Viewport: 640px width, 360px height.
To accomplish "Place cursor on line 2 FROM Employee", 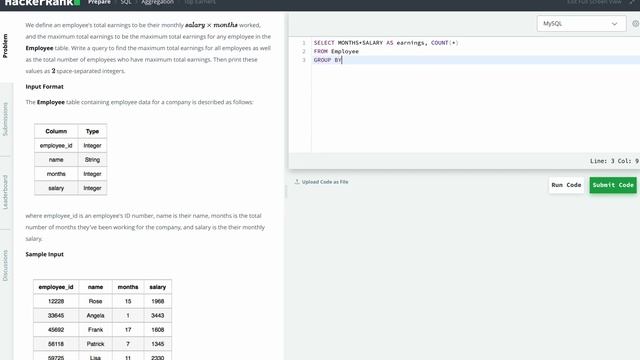I will (x=336, y=51).
